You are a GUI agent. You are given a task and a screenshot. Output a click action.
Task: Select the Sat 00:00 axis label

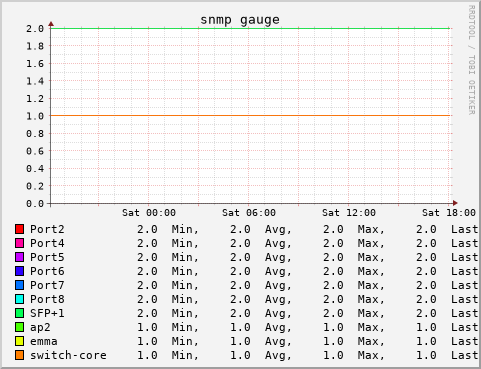coord(149,213)
